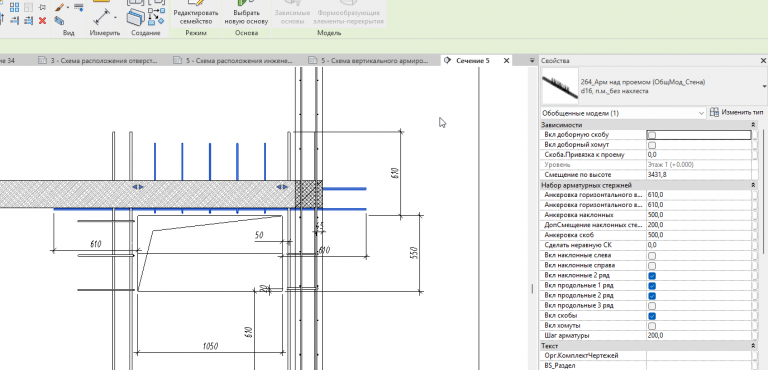Enable Вкл наклонные справа checkbox
The height and width of the screenshot is (370, 768).
click(651, 265)
